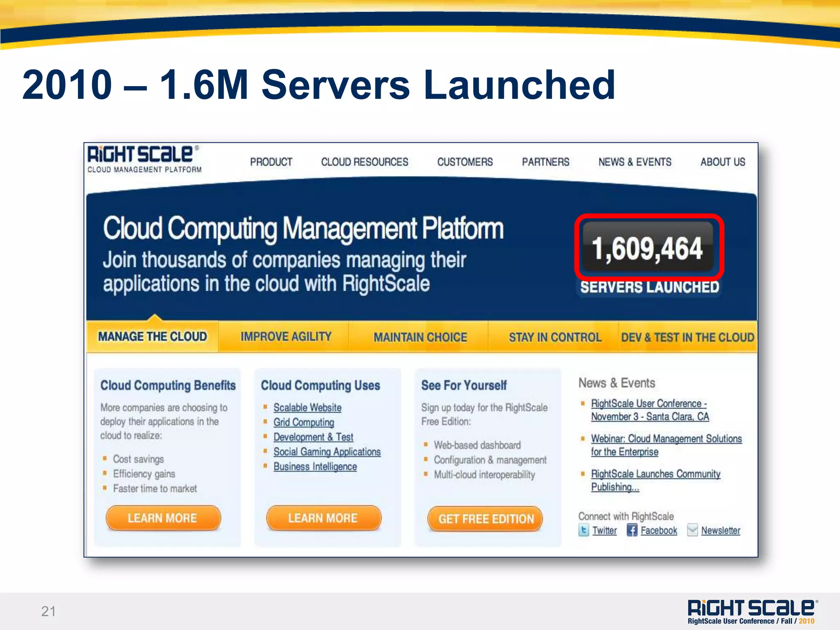Switch to the IMPROVE AGILITY tab
The width and height of the screenshot is (840, 630).
[286, 337]
